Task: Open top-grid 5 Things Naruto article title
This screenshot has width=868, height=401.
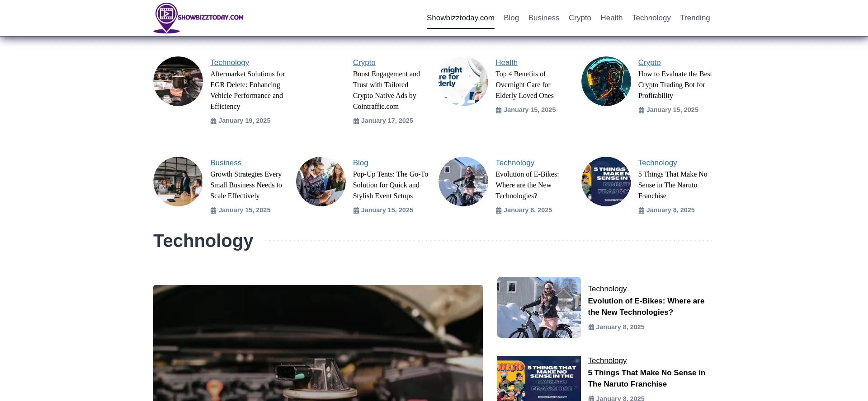Action: (673, 185)
